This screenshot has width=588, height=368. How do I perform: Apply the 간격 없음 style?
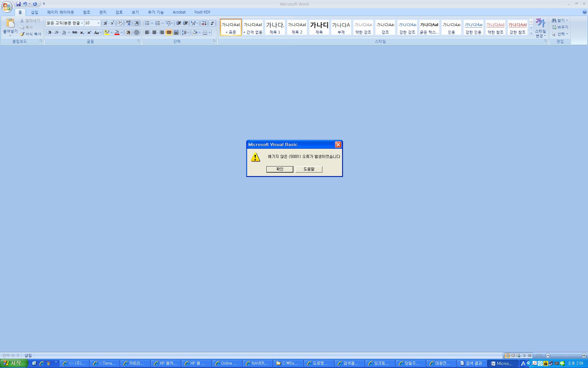(253, 27)
